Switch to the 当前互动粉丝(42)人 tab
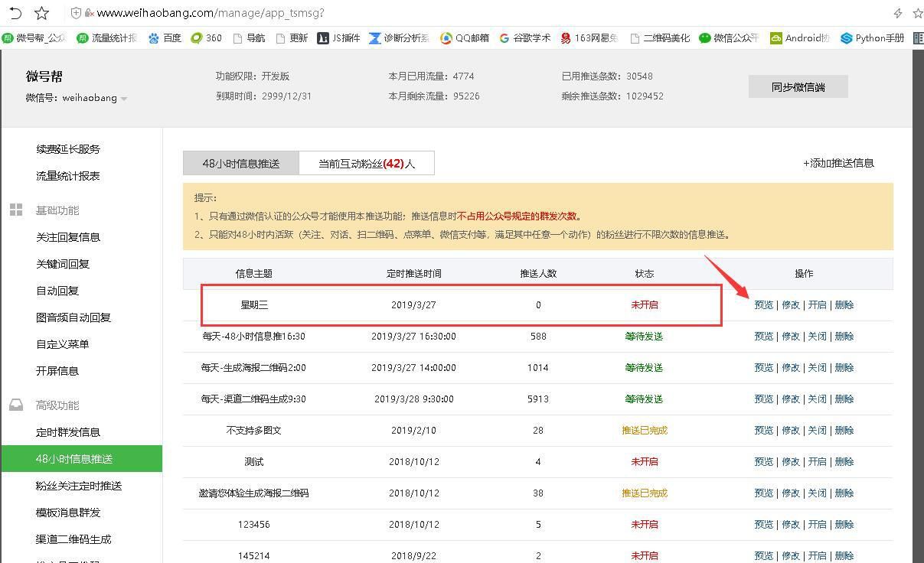This screenshot has height=563, width=924. [366, 162]
